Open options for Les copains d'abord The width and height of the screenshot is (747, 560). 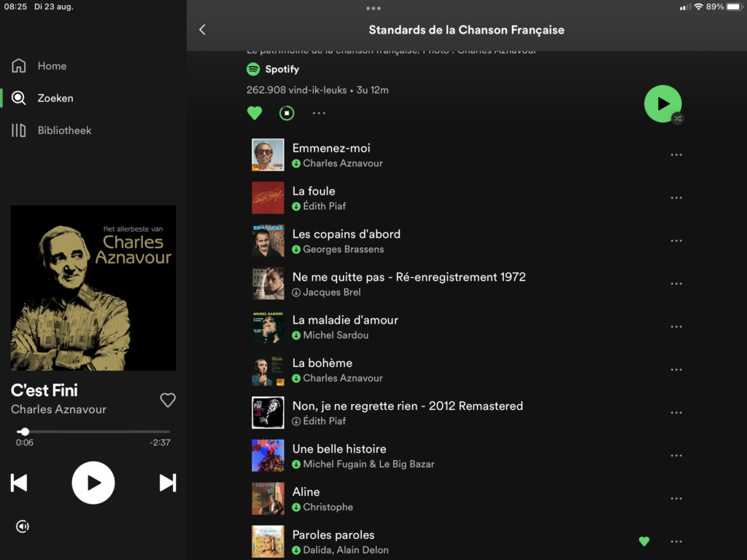click(x=676, y=241)
